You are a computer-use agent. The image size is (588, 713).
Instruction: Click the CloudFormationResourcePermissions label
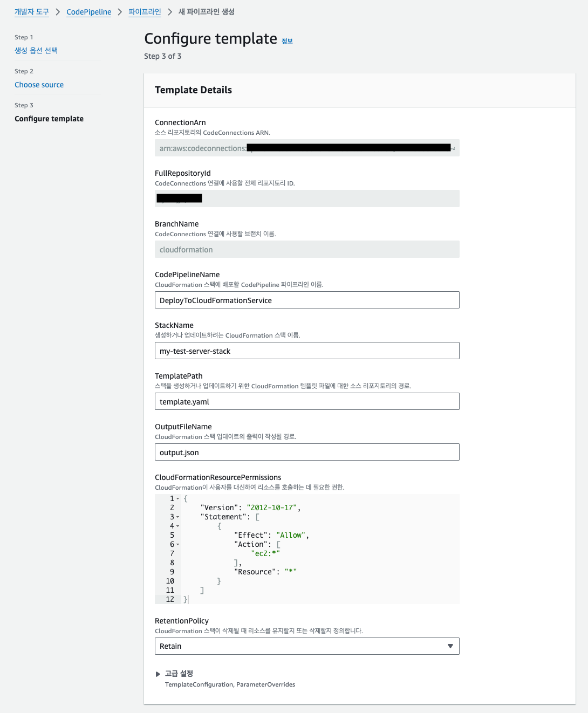pyautogui.click(x=218, y=477)
